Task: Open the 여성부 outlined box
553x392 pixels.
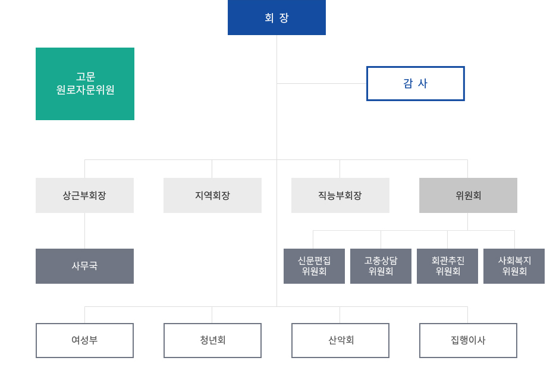Action: (84, 340)
